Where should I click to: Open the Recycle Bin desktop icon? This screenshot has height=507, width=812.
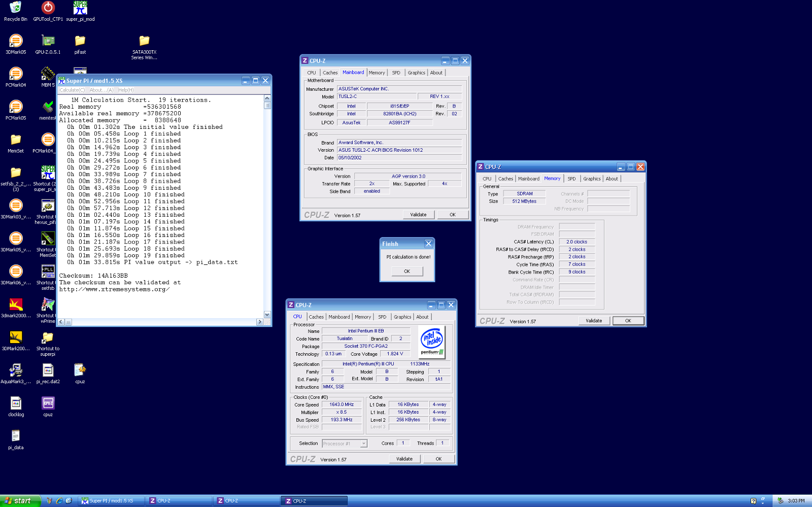(x=16, y=11)
